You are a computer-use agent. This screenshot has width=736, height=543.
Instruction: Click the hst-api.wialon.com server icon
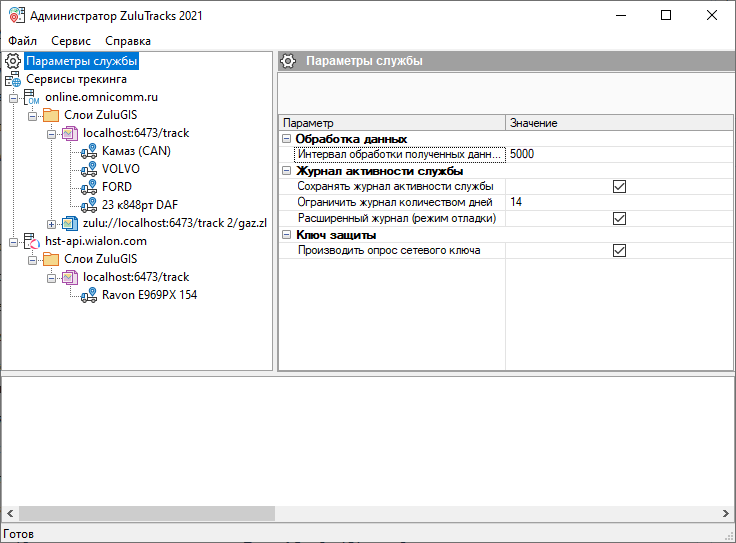[x=32, y=241]
